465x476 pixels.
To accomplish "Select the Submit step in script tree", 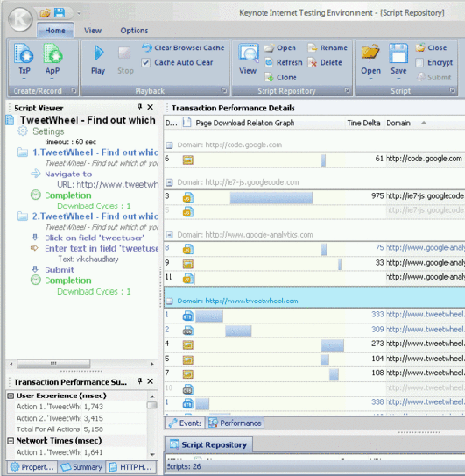I will (59, 270).
